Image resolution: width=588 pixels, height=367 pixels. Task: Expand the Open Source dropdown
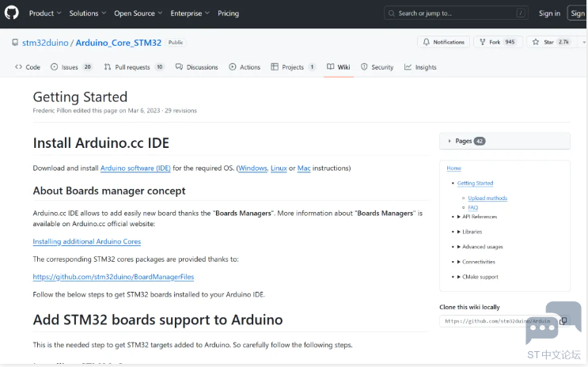[138, 13]
